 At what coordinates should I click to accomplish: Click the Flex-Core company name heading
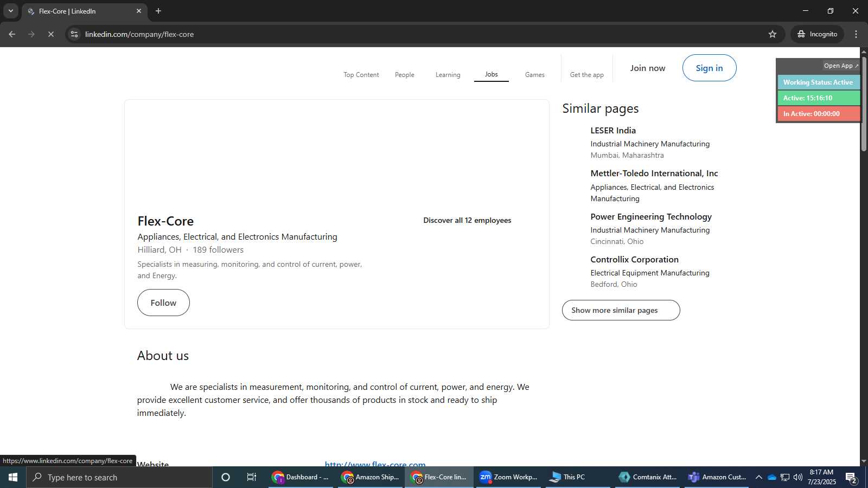pyautogui.click(x=165, y=221)
